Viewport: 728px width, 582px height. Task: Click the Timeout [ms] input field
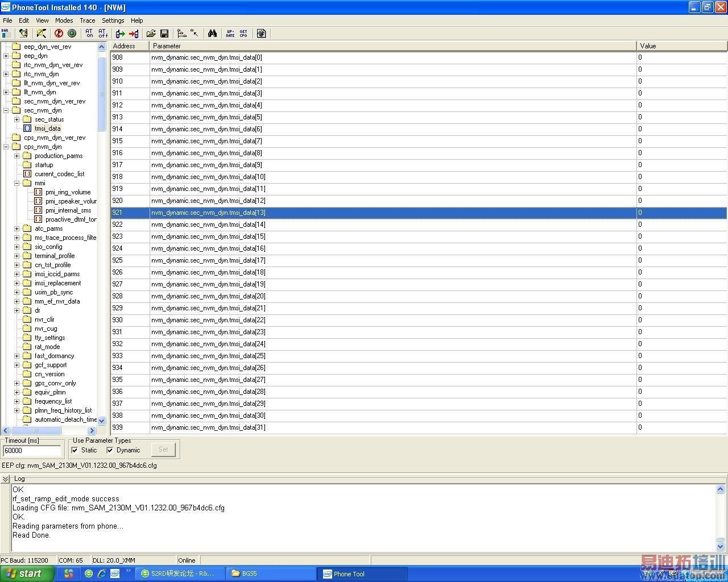pos(32,451)
